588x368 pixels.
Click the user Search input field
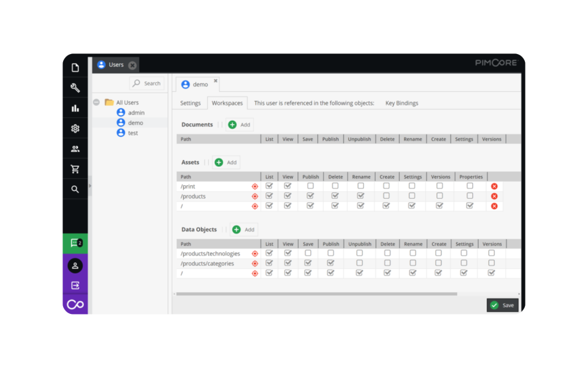click(147, 83)
